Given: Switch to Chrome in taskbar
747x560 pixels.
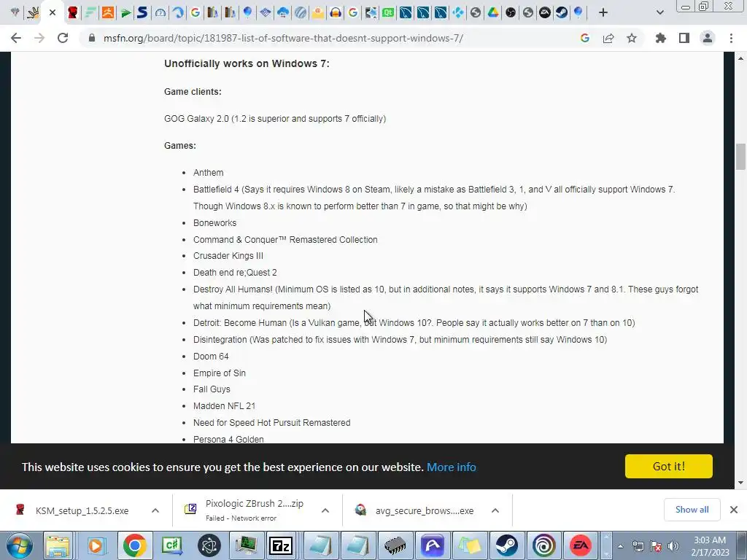Looking at the screenshot, I should pyautogui.click(x=135, y=545).
